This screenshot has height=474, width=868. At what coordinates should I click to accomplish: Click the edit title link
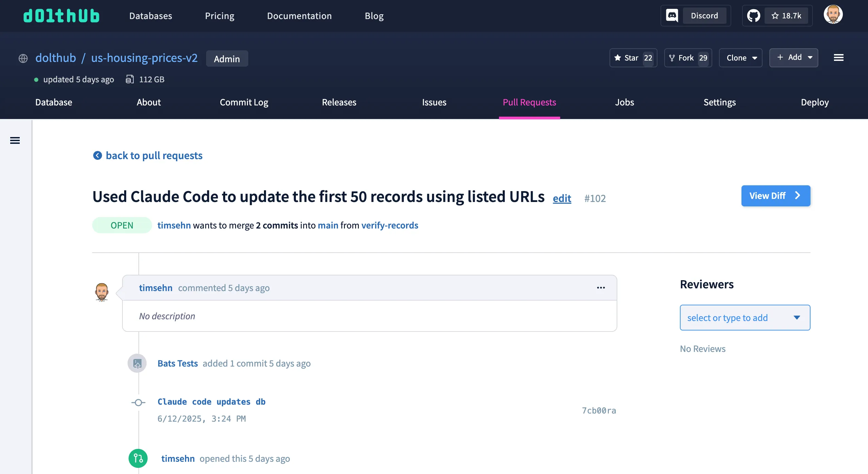pos(562,198)
